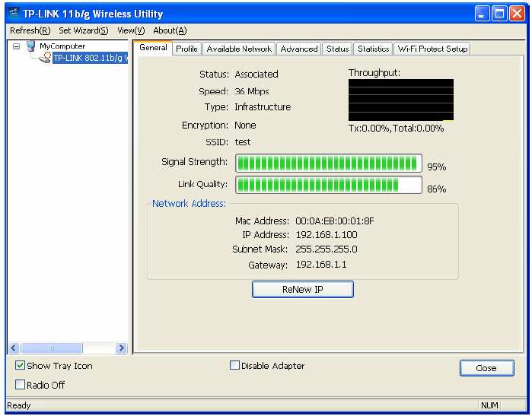The image size is (532, 416).
Task: Click the Encryption value None
Action: (x=245, y=125)
